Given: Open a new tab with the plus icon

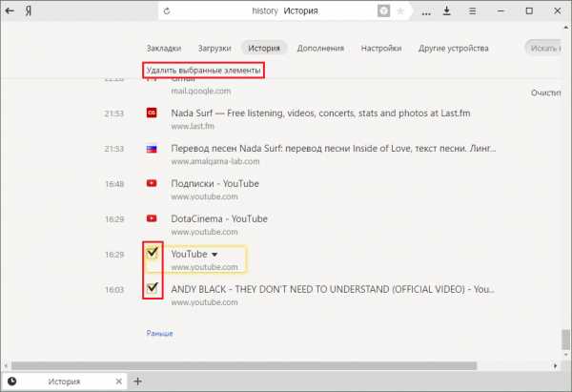Looking at the screenshot, I should point(137,381).
